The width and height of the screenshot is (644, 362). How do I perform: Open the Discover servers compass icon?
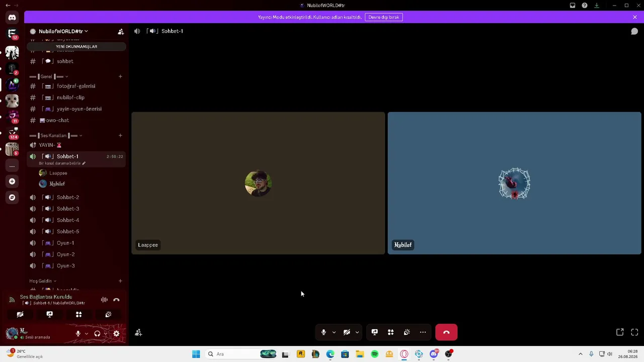click(x=12, y=198)
